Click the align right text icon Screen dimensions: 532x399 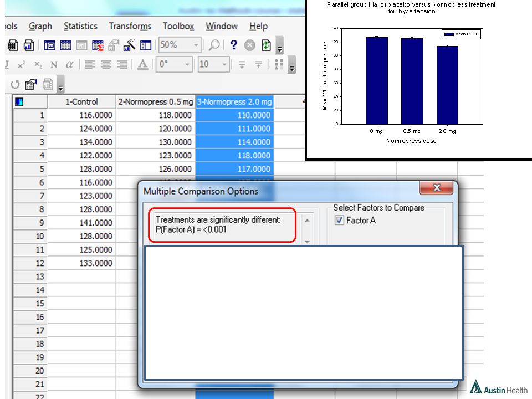click(122, 64)
